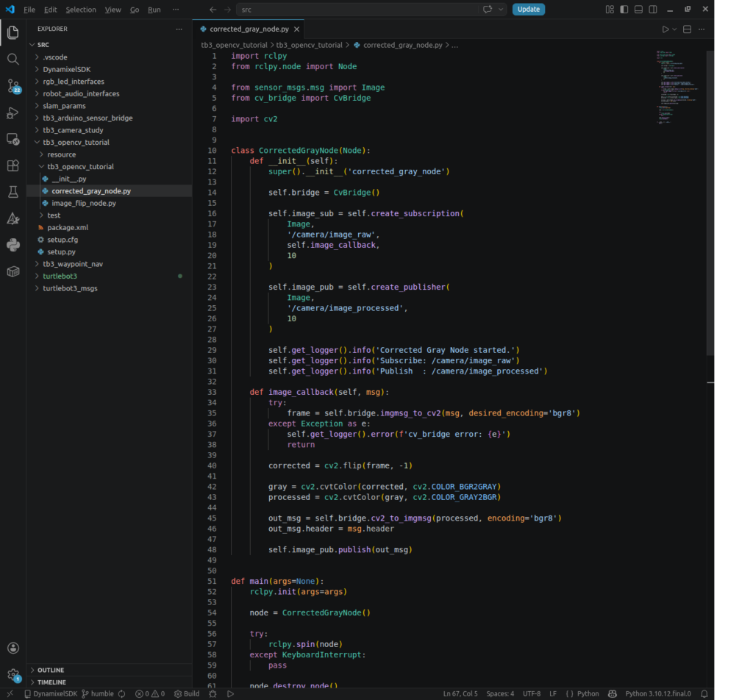
Task: Click the Copilot status icon in status bar
Action: pos(613,694)
